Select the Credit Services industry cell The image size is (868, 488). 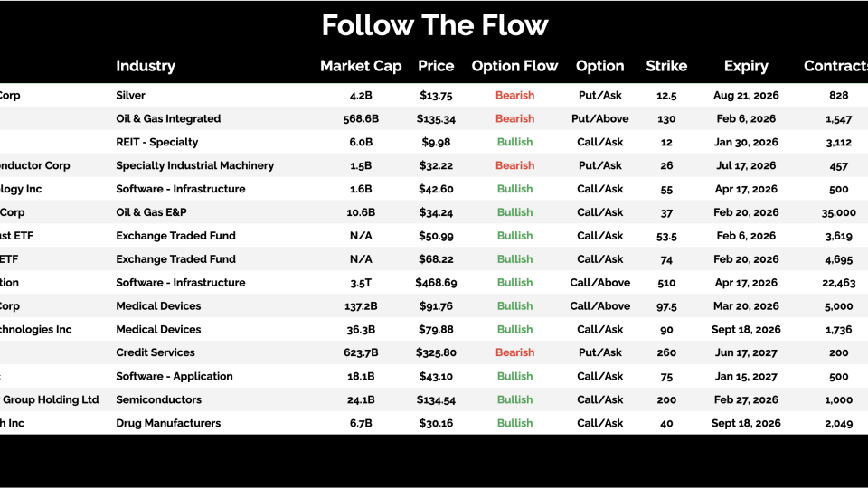(x=156, y=352)
